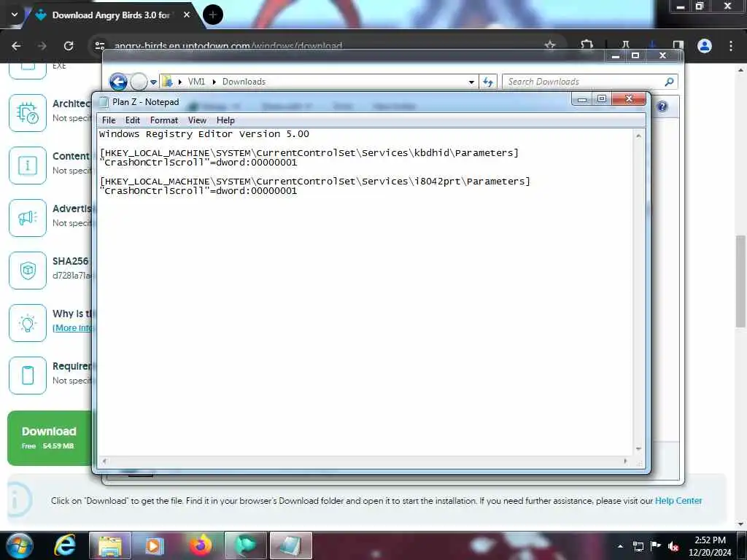Click the browser address bar URL
The width and height of the screenshot is (747, 560).
[x=228, y=46]
